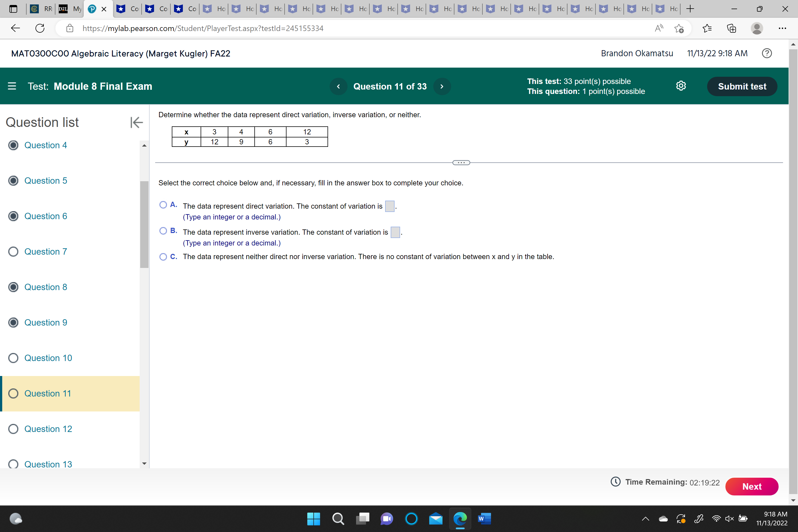Select answer choice C neither variation

click(163, 257)
